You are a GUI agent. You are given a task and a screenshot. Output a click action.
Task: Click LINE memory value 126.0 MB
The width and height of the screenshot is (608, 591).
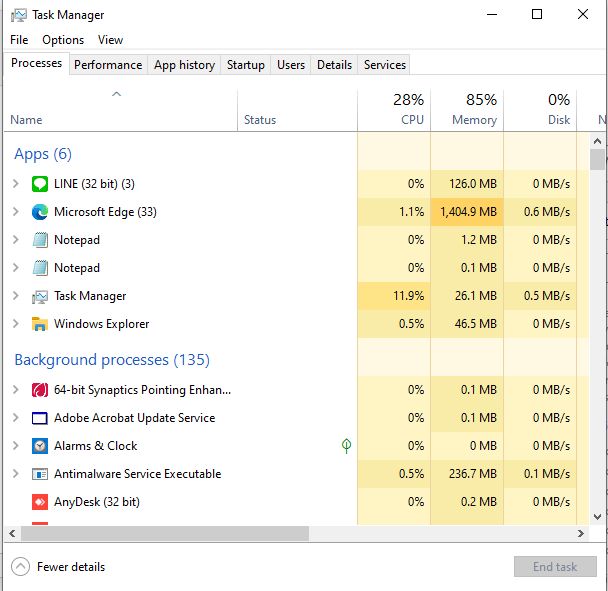click(473, 184)
